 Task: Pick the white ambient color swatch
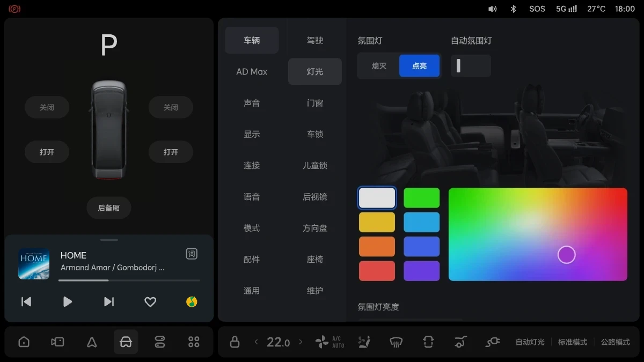377,198
